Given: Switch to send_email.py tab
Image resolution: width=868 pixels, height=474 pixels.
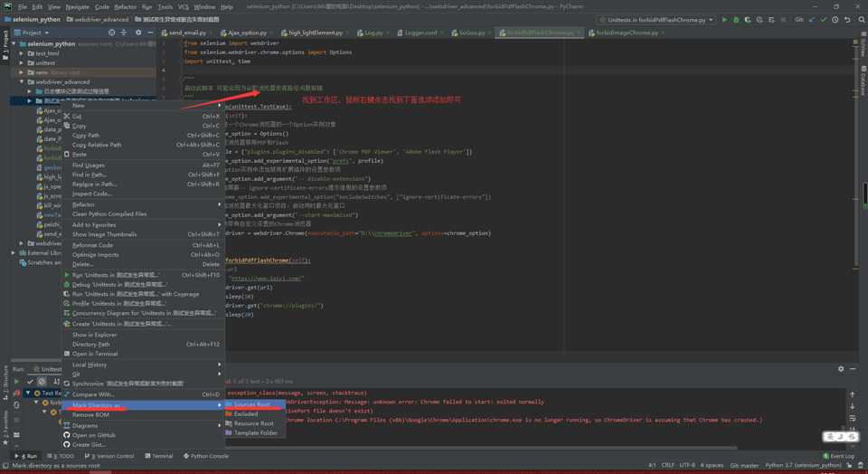Looking at the screenshot, I should [x=187, y=33].
